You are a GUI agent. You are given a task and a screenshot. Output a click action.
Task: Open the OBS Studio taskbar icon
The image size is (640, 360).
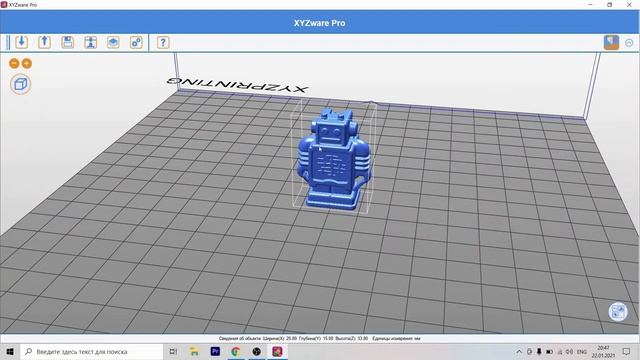pos(256,351)
